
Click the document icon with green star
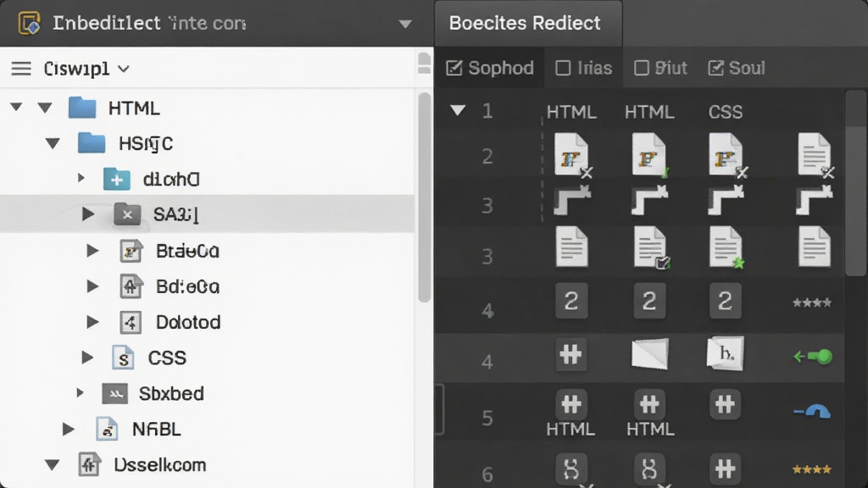pyautogui.click(x=726, y=247)
